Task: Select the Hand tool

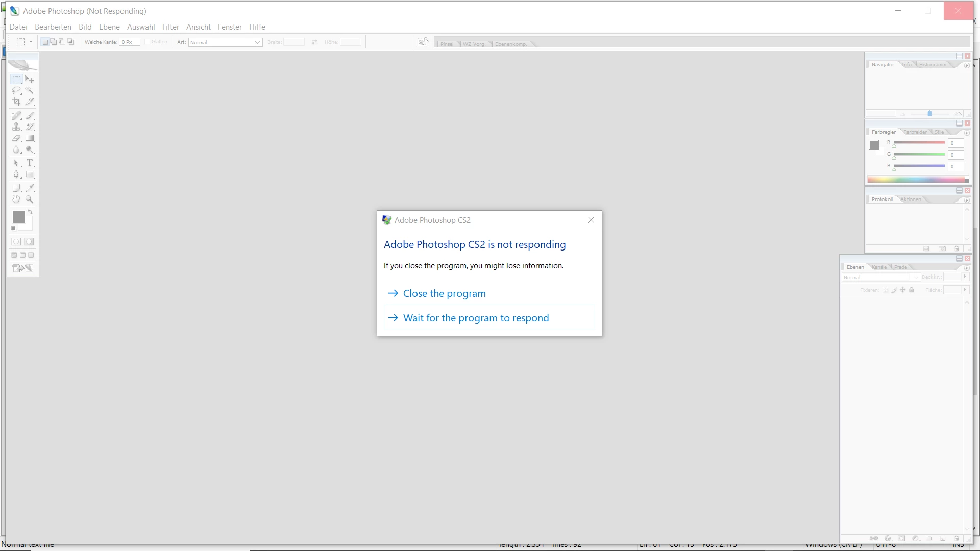Action: [x=16, y=199]
